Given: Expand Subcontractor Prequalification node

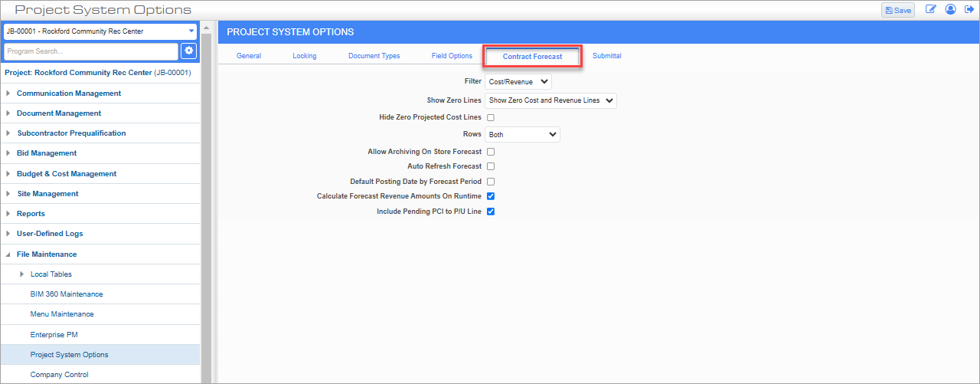Looking at the screenshot, I should [x=8, y=133].
